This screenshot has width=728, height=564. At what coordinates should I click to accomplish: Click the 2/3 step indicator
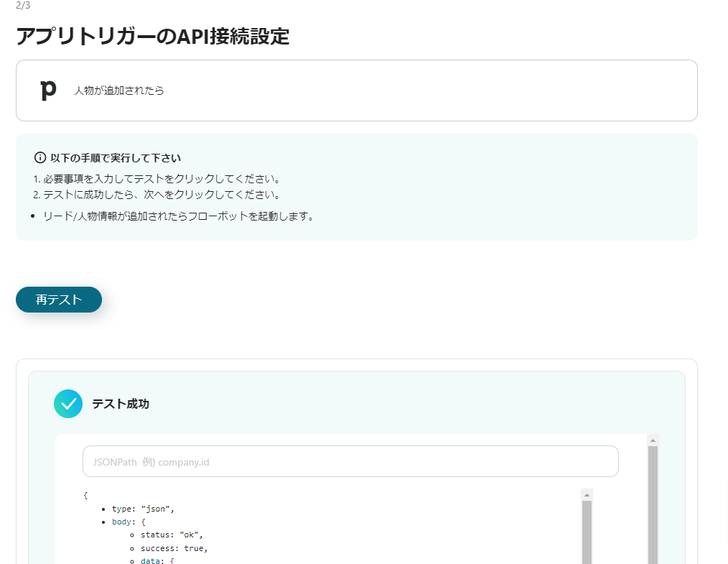(x=23, y=5)
